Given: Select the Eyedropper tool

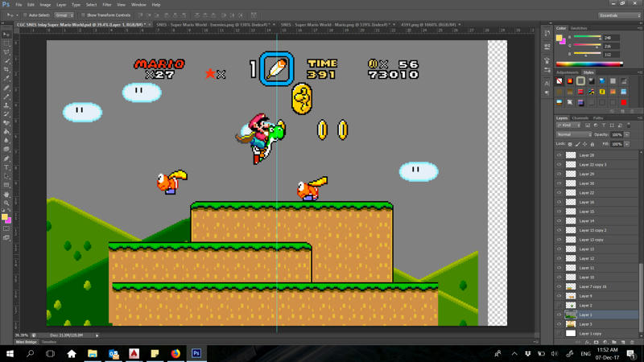Looking at the screenshot, I should click(x=6, y=79).
